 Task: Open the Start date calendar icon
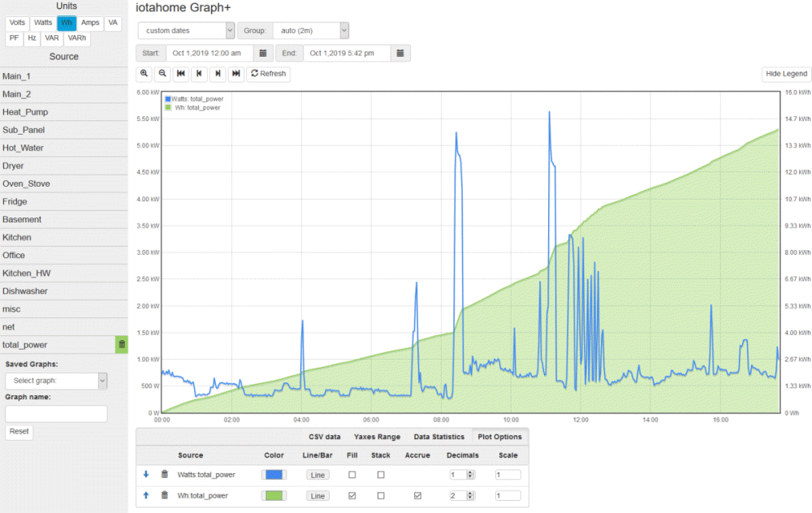coord(262,53)
